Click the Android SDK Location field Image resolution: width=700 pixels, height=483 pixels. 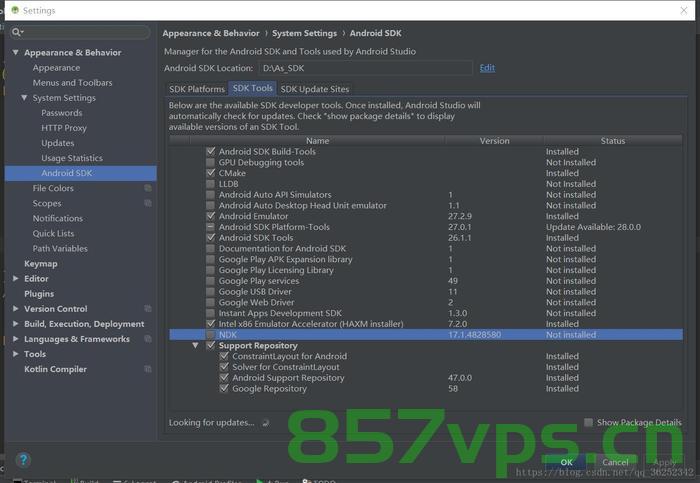365,68
